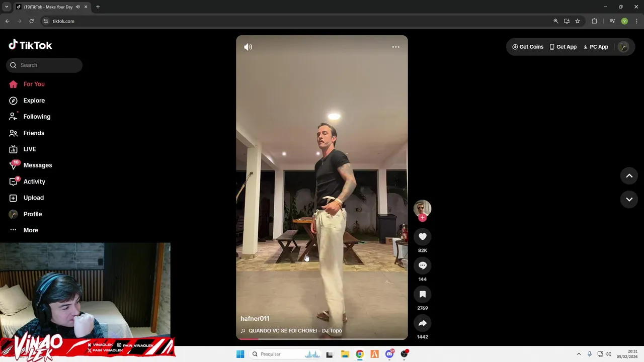Screen dimensions: 644x362
Task: Open the comments on the video
Action: [x=423, y=265]
